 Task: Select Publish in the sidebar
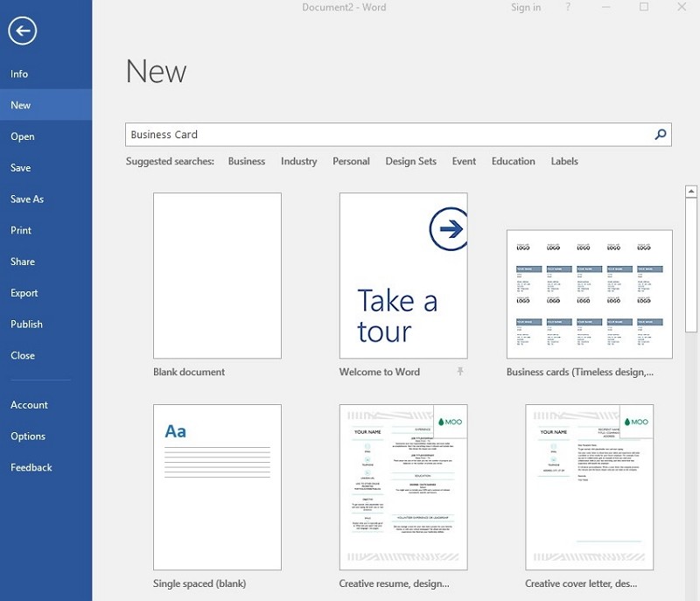click(46, 324)
